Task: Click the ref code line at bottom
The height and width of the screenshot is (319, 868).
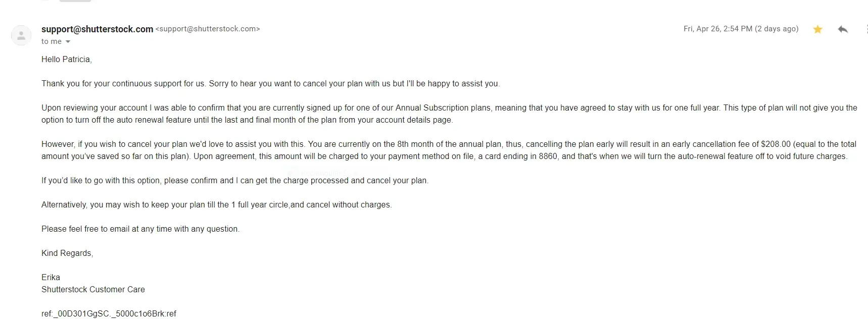Action: pos(109,314)
